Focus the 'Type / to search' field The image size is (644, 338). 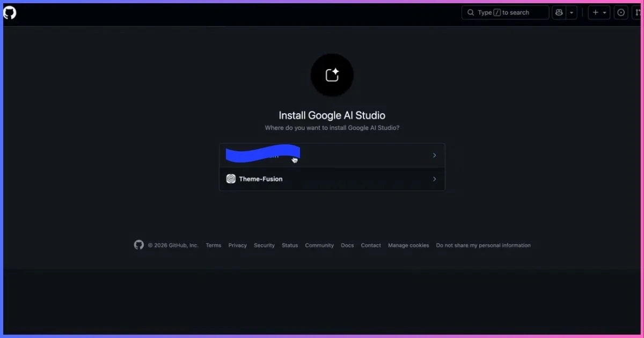(505, 12)
